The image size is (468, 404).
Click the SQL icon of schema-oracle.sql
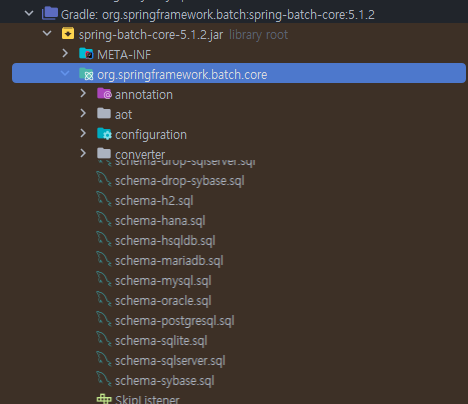point(104,299)
